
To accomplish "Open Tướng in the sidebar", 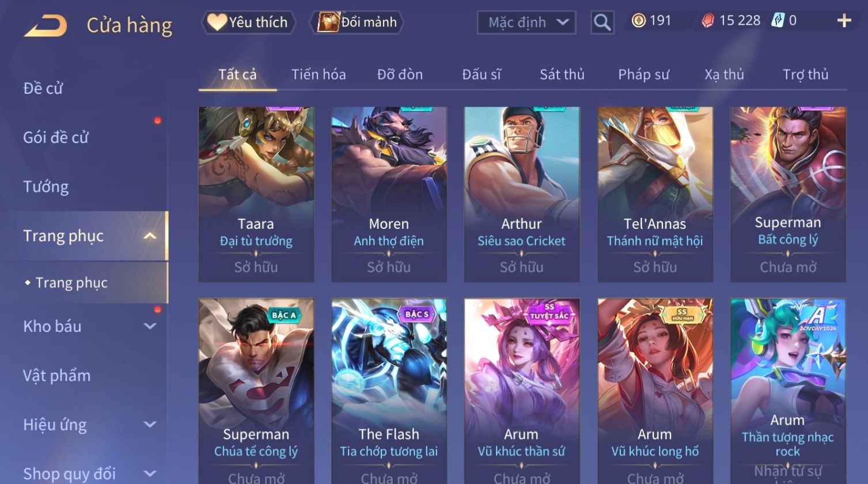I will pyautogui.click(x=46, y=187).
